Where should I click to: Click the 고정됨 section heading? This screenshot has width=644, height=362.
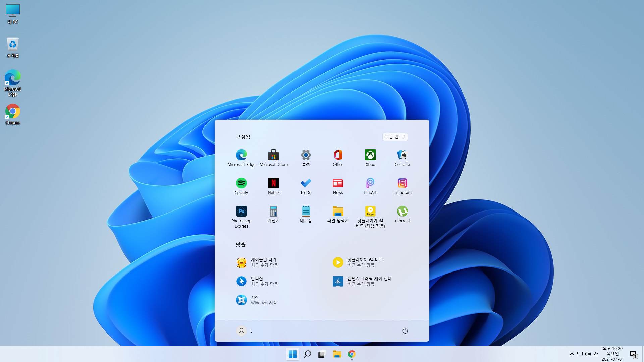pos(243,137)
